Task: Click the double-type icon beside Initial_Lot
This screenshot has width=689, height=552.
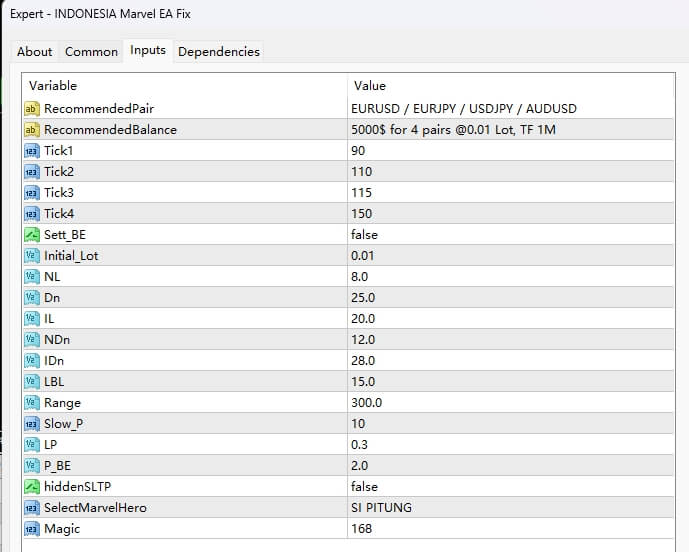Action: [x=31, y=255]
